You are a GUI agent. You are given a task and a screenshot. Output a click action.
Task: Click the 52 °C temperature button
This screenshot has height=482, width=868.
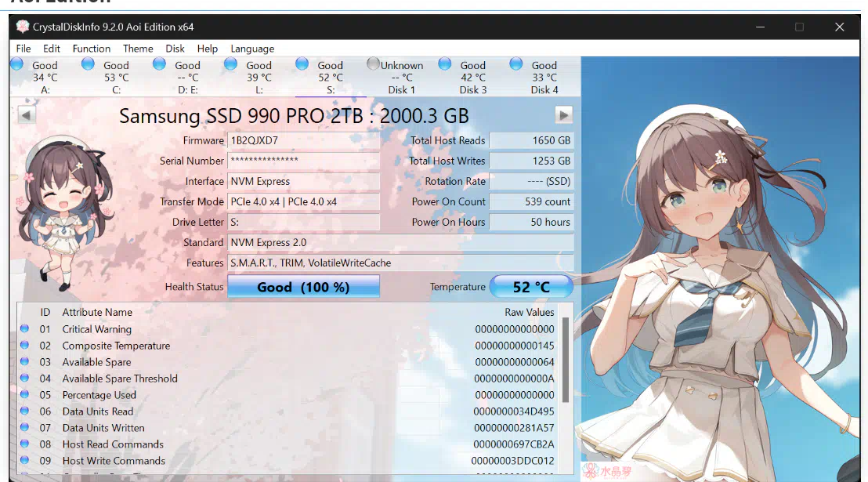point(531,287)
